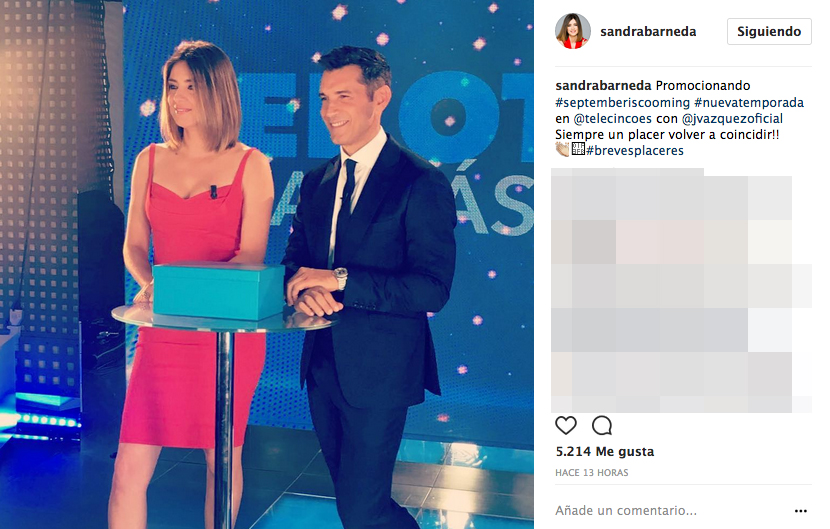Click the turquoise box on the table
The height and width of the screenshot is (529, 830).
coord(219,291)
